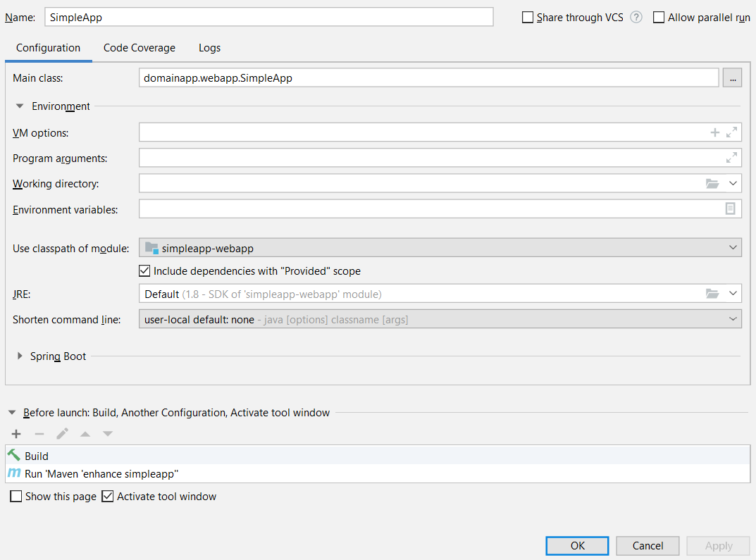756x560 pixels.
Task: Browse for Working directory using folder icon
Action: click(x=712, y=184)
